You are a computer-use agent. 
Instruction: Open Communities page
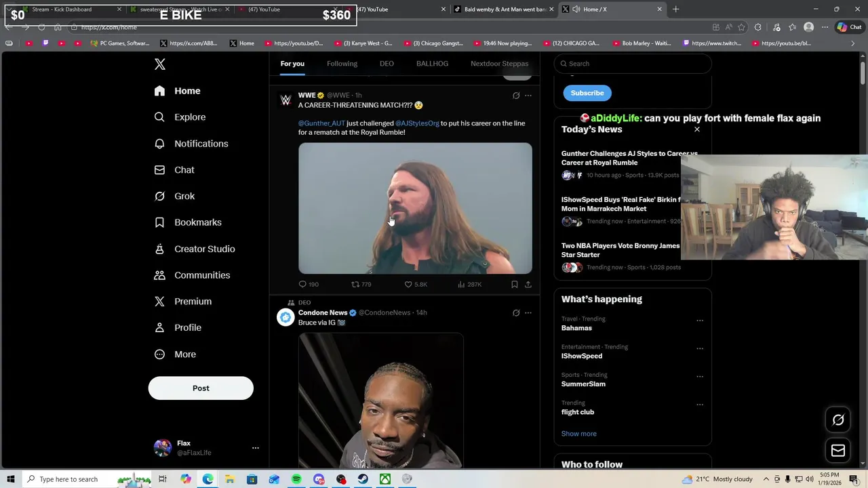click(192, 275)
